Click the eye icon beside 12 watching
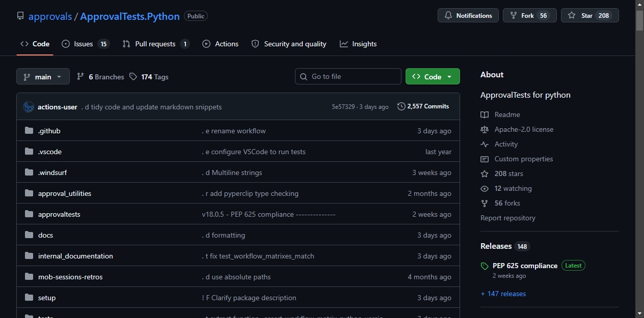 [485, 188]
